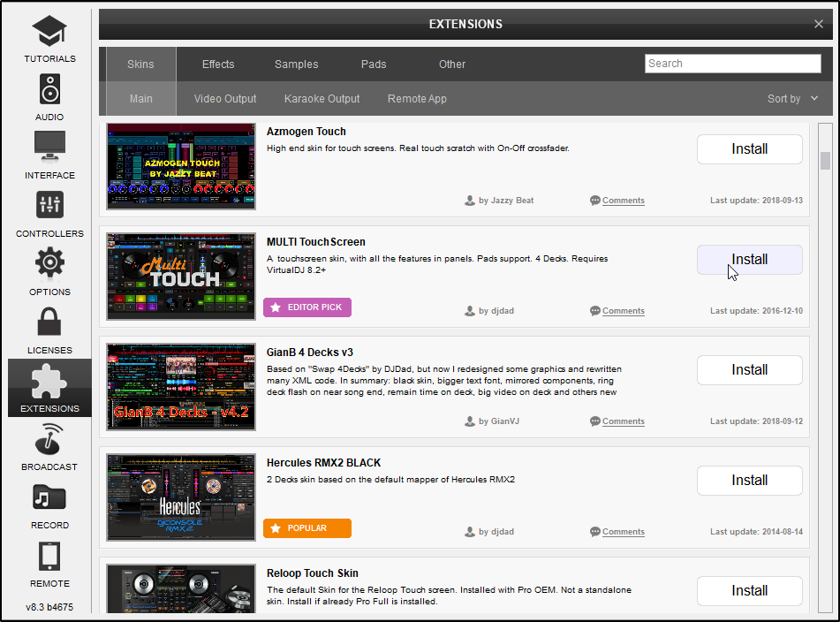840x622 pixels.
Task: Install the Azmogen Touch skin
Action: point(750,149)
